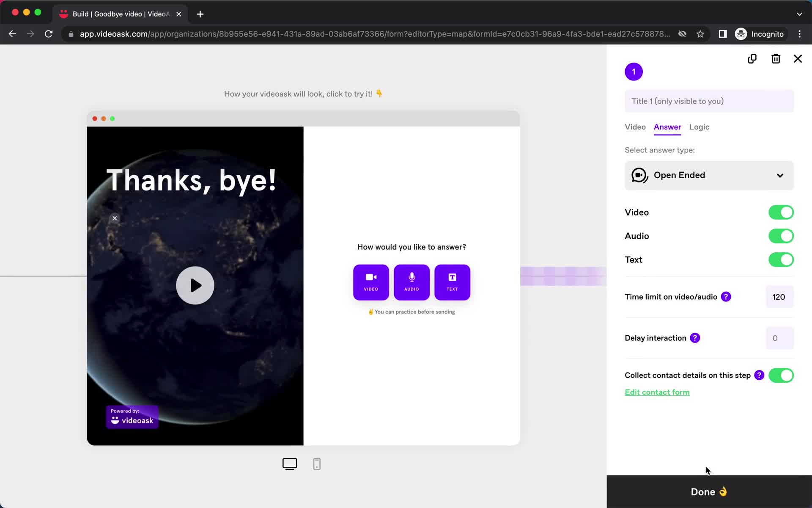This screenshot has width=812, height=508.
Task: Click the VideoAsk logo icon in preview
Action: [x=115, y=420]
